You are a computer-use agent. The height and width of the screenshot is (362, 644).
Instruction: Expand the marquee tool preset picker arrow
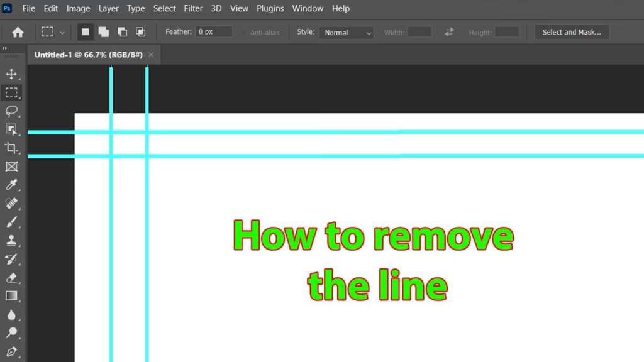coord(62,33)
